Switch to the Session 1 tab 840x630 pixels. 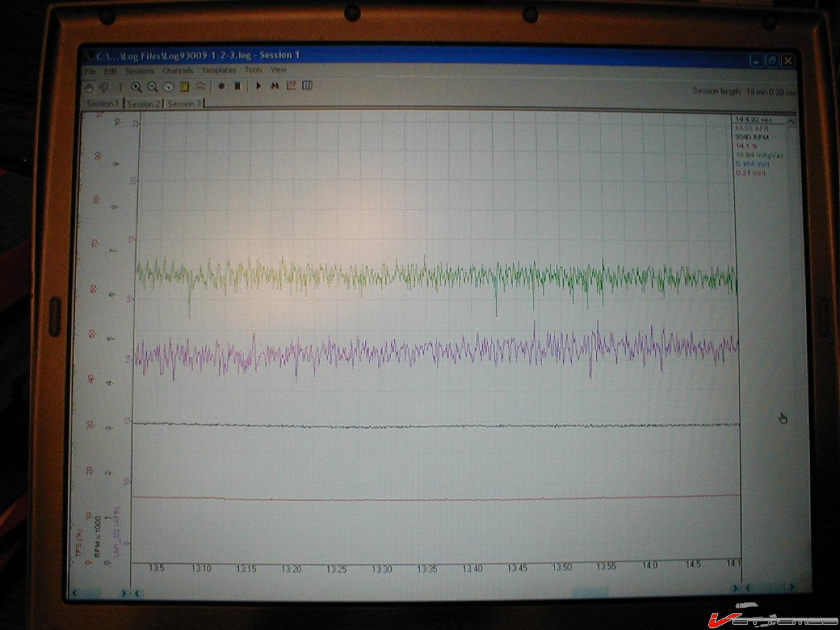coord(104,104)
